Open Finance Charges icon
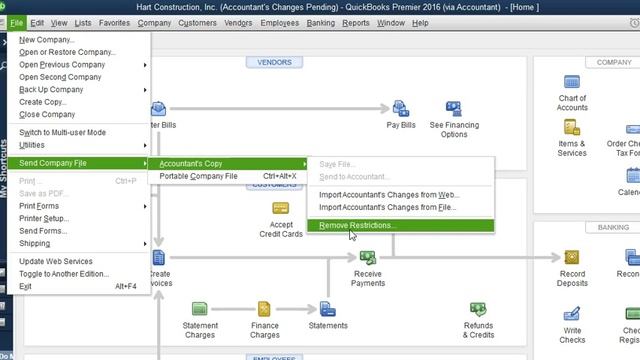Image resolution: width=640 pixels, height=360 pixels. click(x=264, y=309)
